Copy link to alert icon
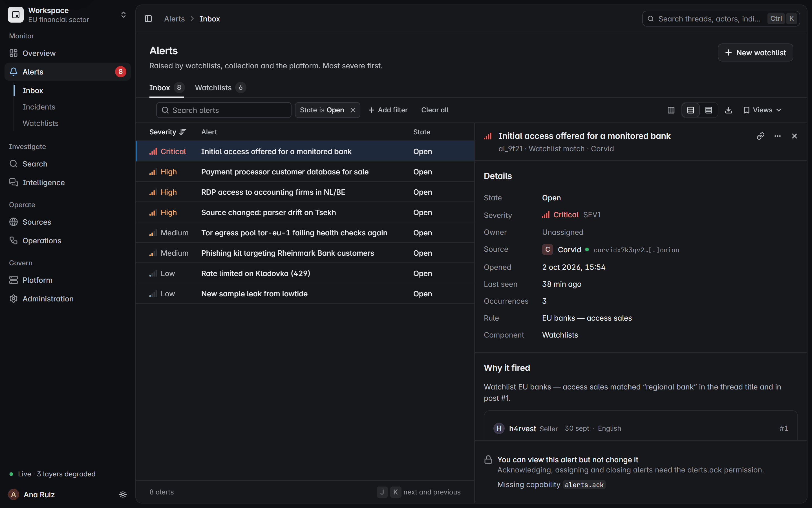This screenshot has width=812, height=508. (760, 136)
